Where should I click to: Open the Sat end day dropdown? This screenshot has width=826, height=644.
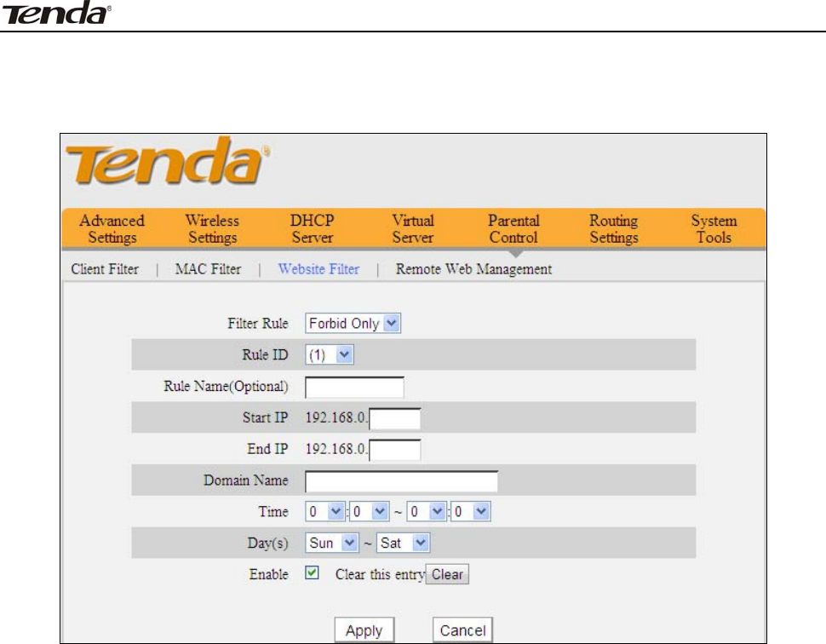tap(403, 543)
